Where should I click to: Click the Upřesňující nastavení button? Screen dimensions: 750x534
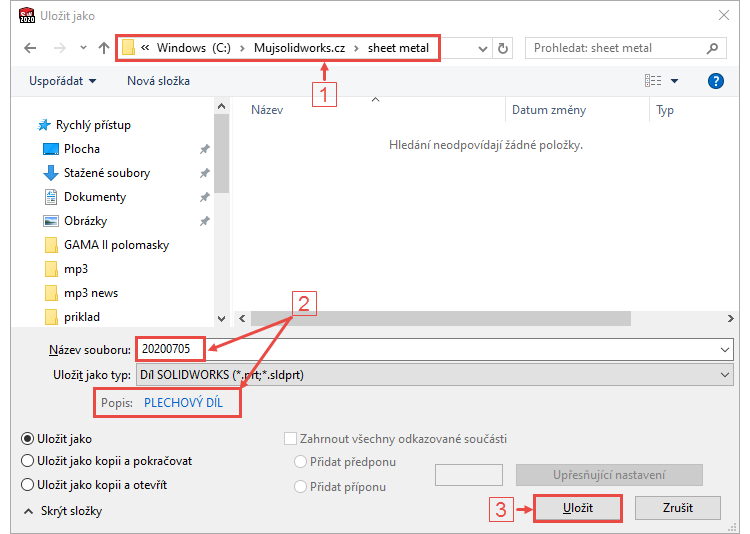[609, 475]
